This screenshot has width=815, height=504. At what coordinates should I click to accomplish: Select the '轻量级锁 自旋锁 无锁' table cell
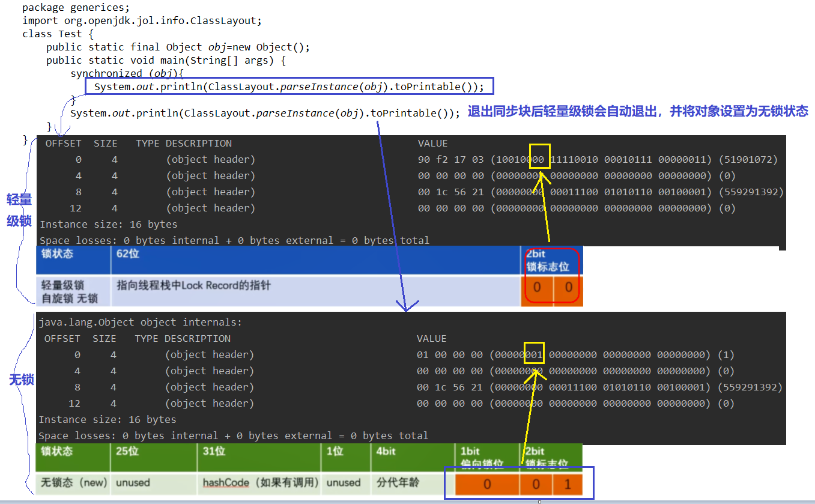(73, 291)
